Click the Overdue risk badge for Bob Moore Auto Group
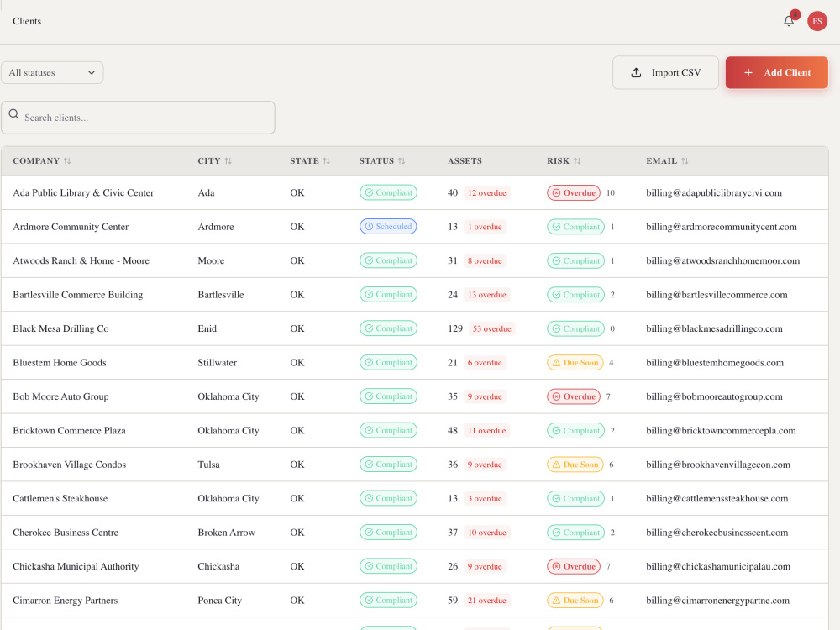The image size is (840, 630). click(573, 396)
